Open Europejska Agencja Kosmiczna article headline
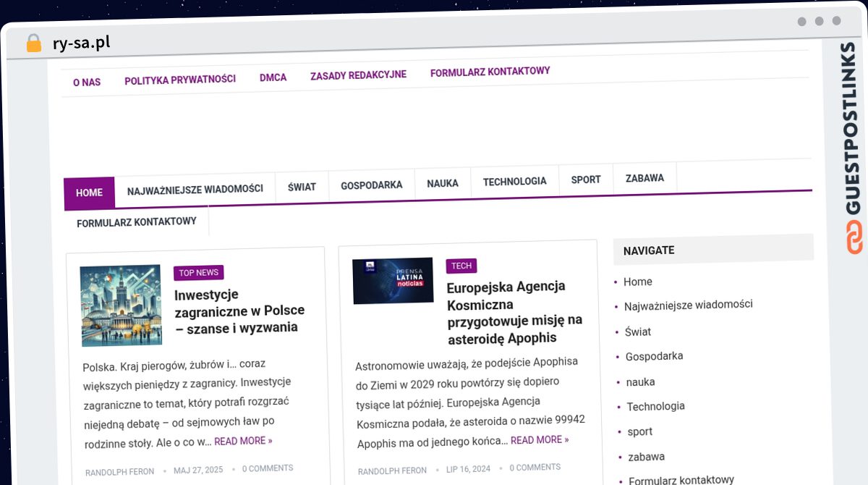Image resolution: width=868 pixels, height=485 pixels. click(514, 312)
